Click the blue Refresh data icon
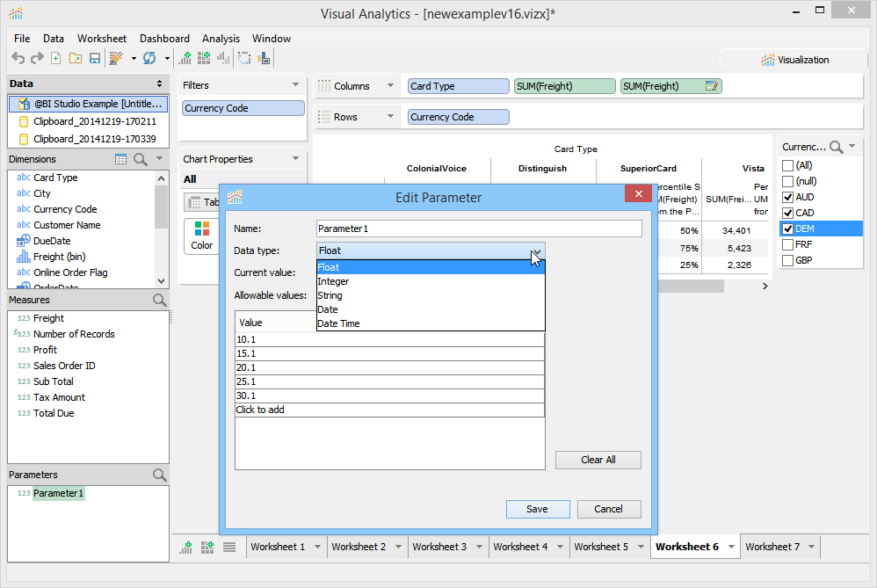This screenshot has width=877, height=588. click(149, 58)
